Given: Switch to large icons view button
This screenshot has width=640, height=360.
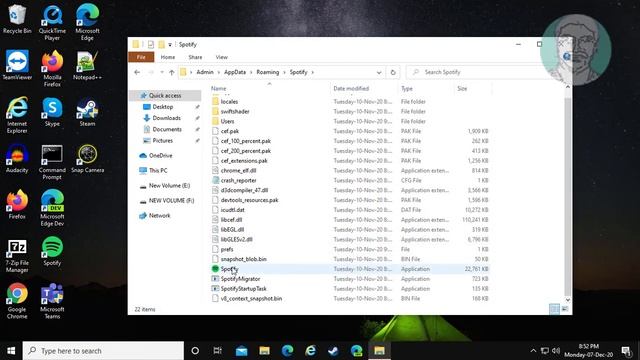Looking at the screenshot, I should tap(565, 309).
